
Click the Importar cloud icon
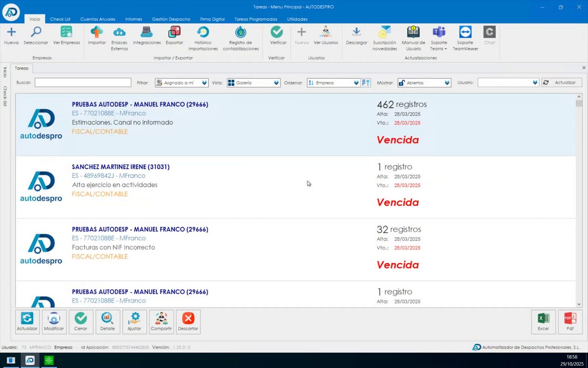[x=97, y=36]
